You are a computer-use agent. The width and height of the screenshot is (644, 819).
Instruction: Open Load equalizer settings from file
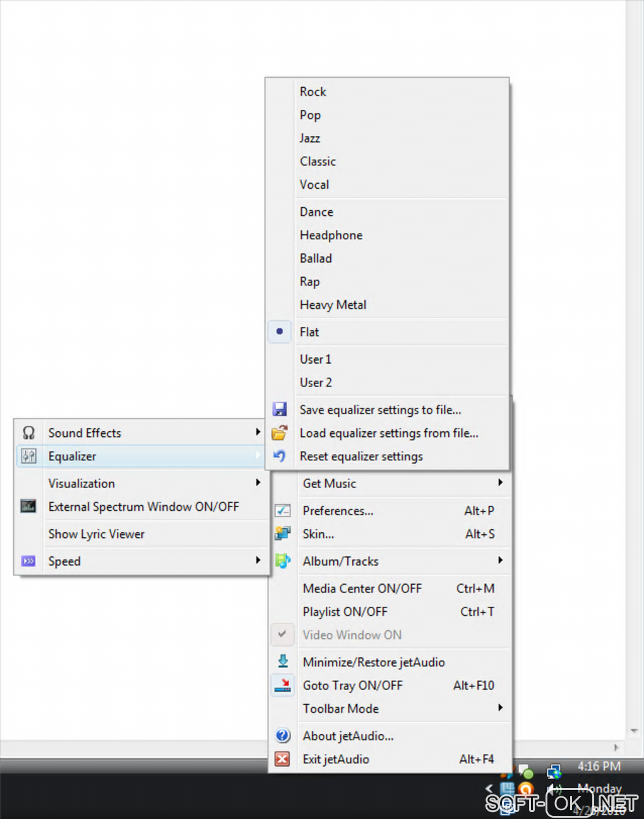point(387,433)
